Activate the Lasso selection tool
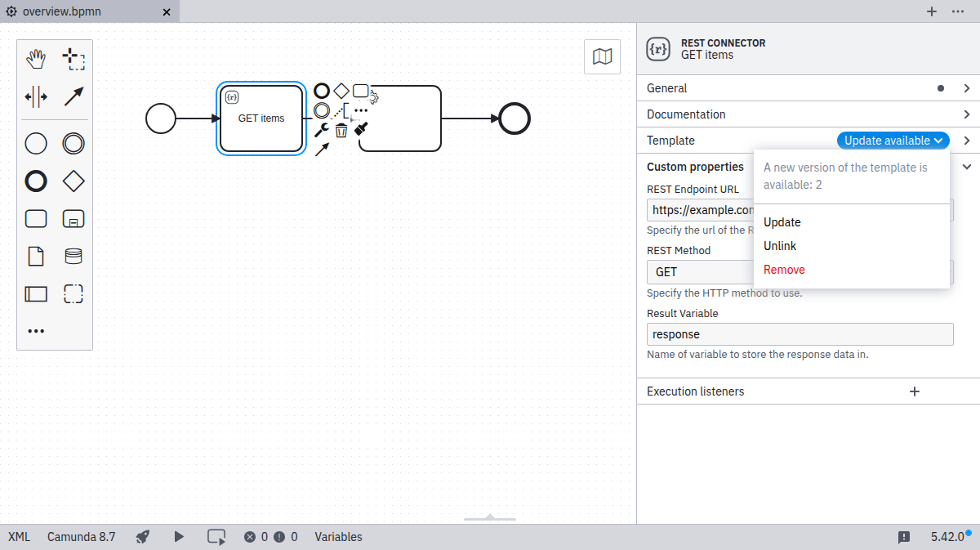This screenshot has height=550, width=980. [x=73, y=59]
